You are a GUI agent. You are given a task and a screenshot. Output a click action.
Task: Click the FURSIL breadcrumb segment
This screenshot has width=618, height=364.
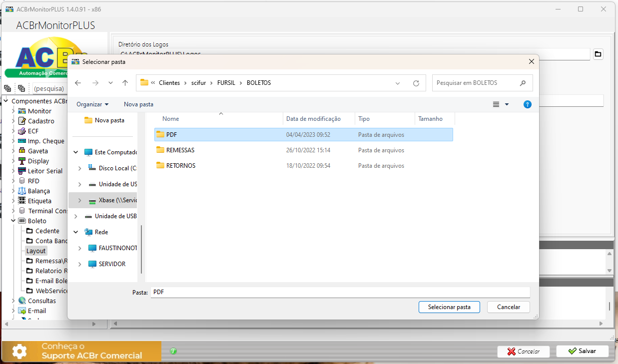(227, 83)
